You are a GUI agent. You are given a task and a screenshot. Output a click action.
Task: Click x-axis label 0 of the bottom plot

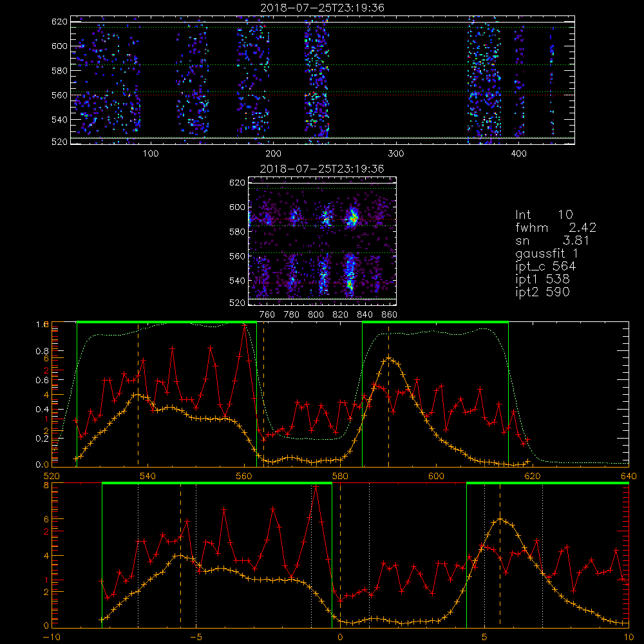340,638
